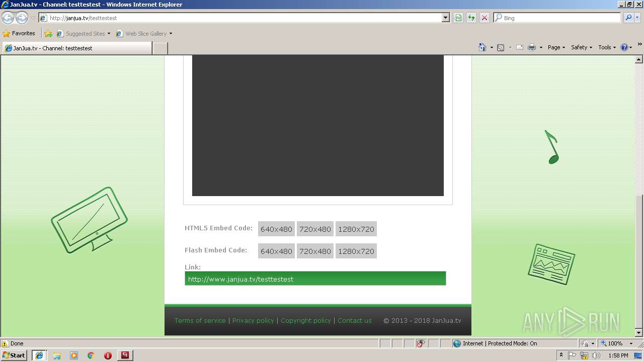Open Google Chrome taskbar icon

click(91, 355)
